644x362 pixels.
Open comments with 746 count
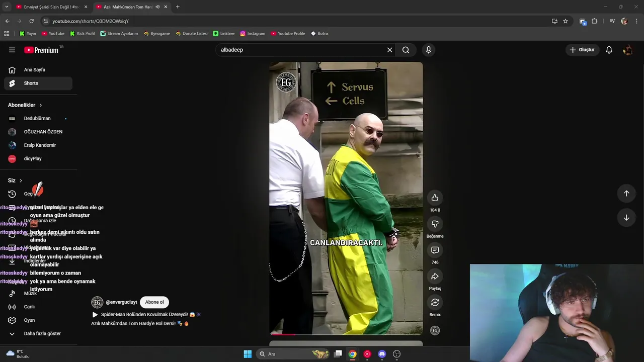point(435,250)
